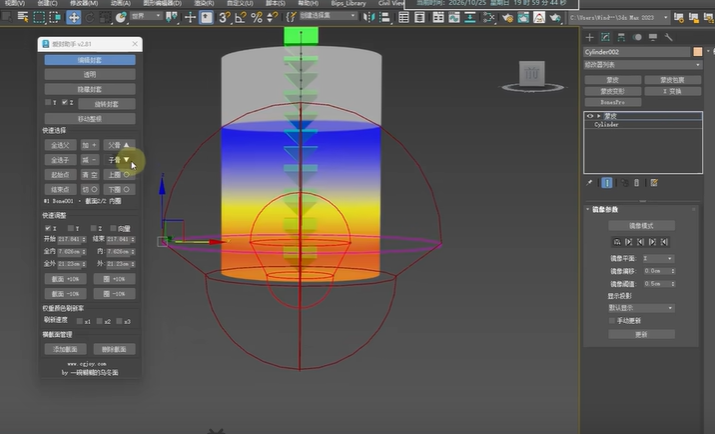Toggle Y checkbox in quick adjust section
The height and width of the screenshot is (434, 715).
click(70, 228)
